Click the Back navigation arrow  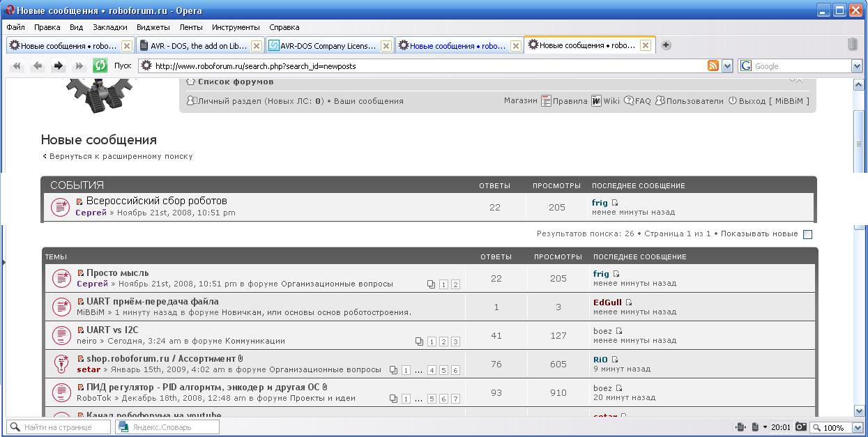[38, 66]
